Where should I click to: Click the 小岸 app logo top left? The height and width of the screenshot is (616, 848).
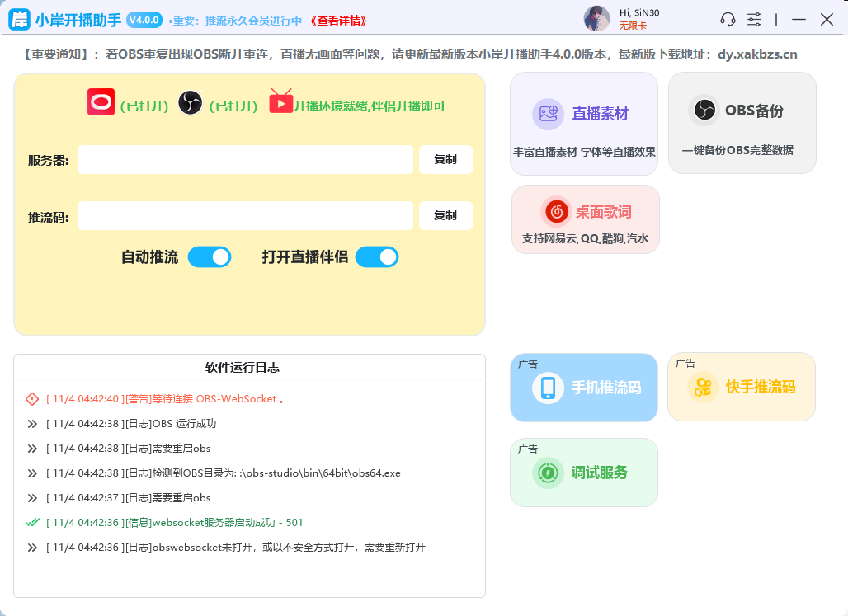[x=20, y=17]
